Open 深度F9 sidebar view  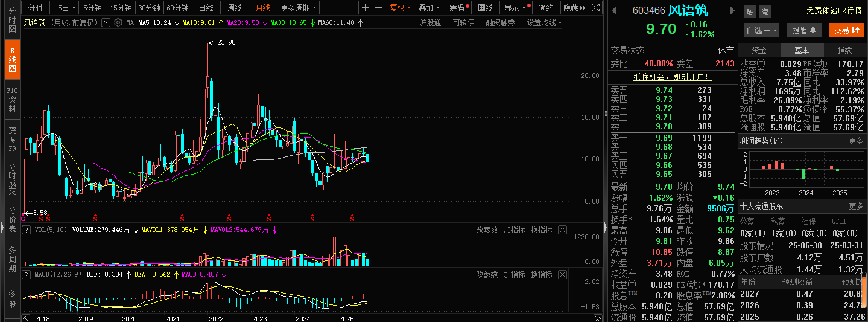pyautogui.click(x=12, y=139)
